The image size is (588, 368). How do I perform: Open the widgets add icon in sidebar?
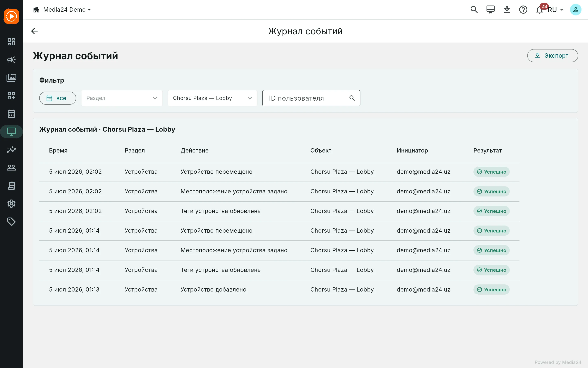tap(11, 96)
